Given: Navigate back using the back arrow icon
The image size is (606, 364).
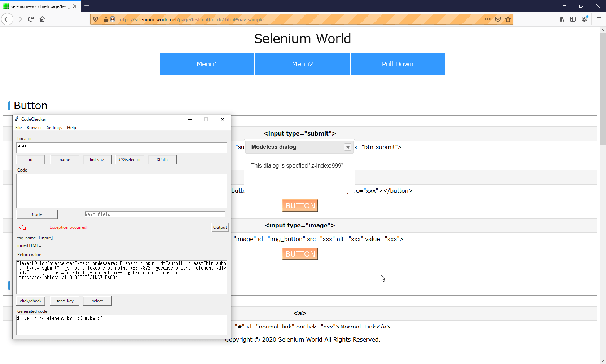Looking at the screenshot, I should click(x=7, y=19).
